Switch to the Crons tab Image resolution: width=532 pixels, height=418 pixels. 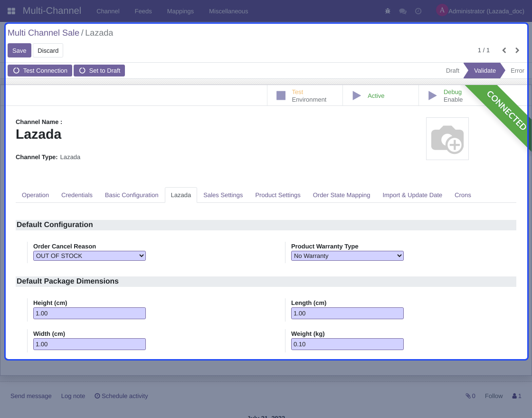[463, 195]
